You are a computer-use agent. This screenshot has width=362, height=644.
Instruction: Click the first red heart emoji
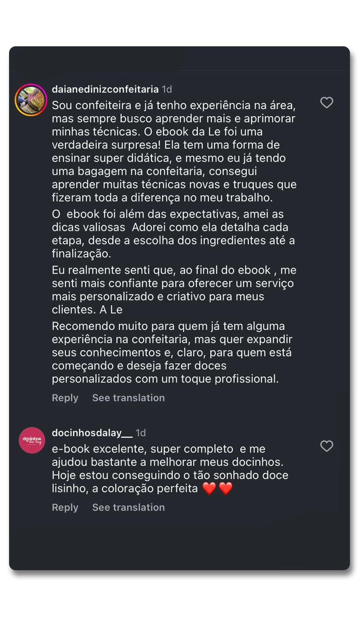pyautogui.click(x=209, y=488)
